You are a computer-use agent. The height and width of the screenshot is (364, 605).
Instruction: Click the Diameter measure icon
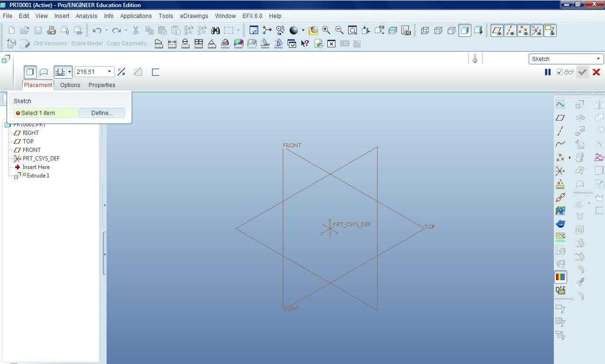[x=185, y=44]
